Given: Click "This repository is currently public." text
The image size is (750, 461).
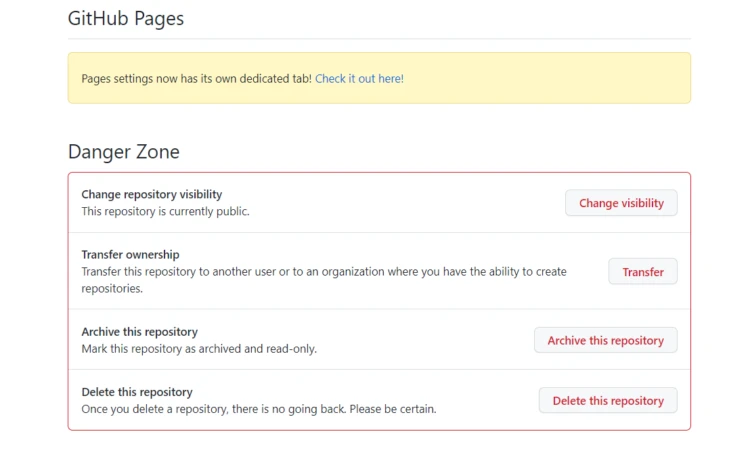Looking at the screenshot, I should tap(165, 211).
